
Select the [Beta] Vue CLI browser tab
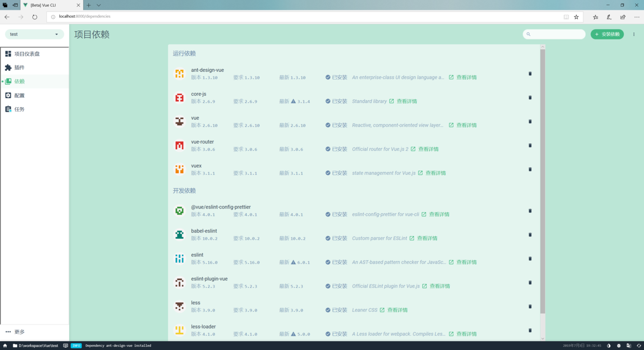[51, 5]
